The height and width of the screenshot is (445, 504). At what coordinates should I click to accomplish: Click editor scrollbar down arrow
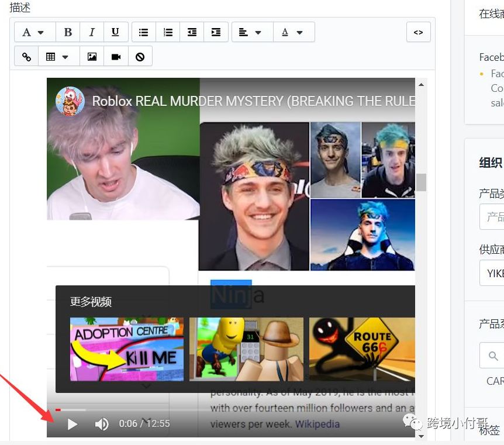[421, 436]
